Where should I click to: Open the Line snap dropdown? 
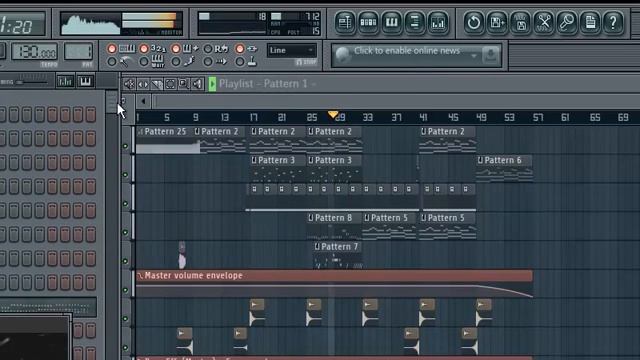pos(292,50)
